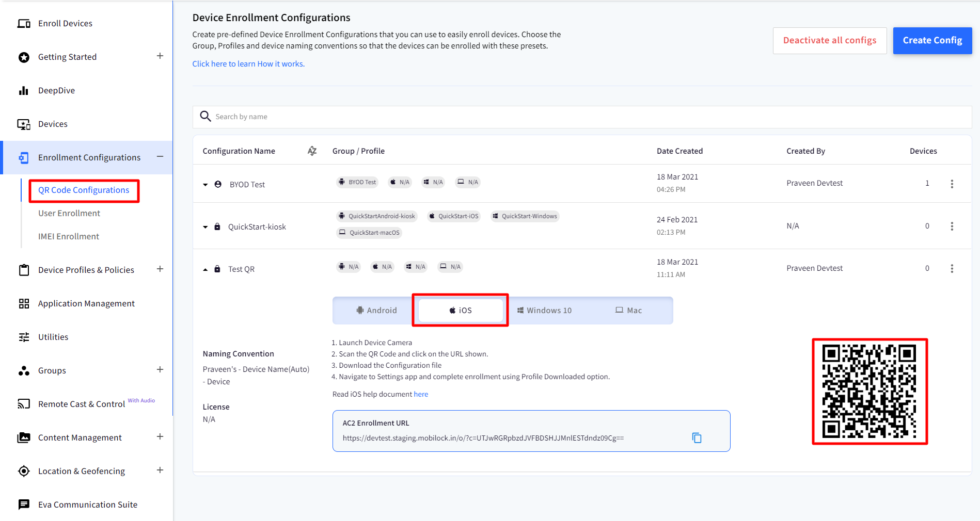Go to Devices section
Image resolution: width=980 pixels, height=521 pixels.
(53, 124)
